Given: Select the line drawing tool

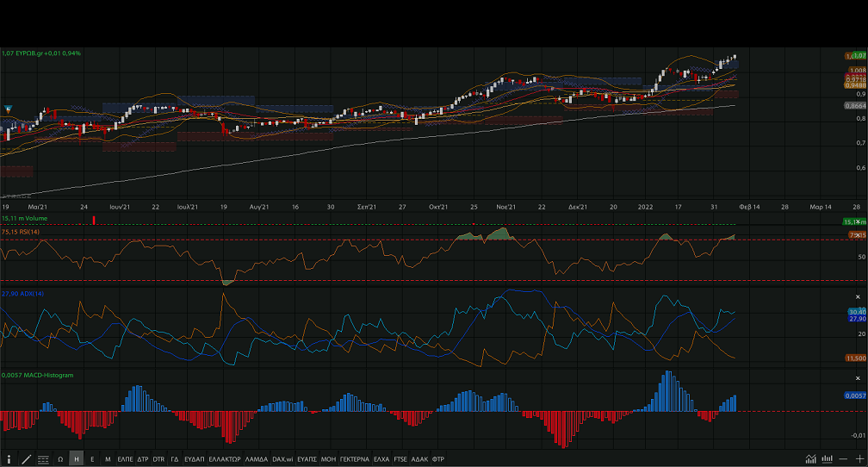Looking at the screenshot, I should 26,459.
